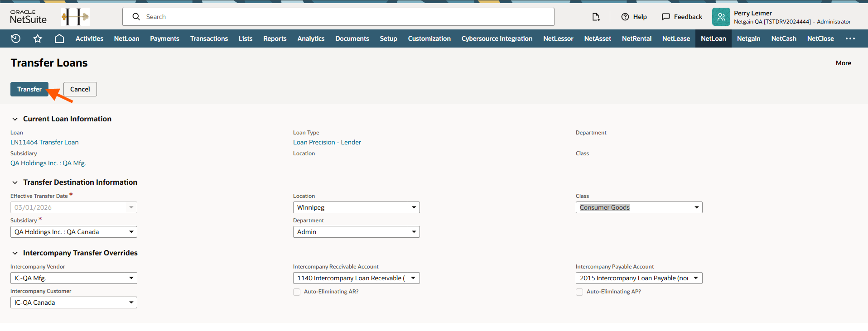The width and height of the screenshot is (868, 331).
Task: Click the Create New document icon
Action: [x=596, y=17]
